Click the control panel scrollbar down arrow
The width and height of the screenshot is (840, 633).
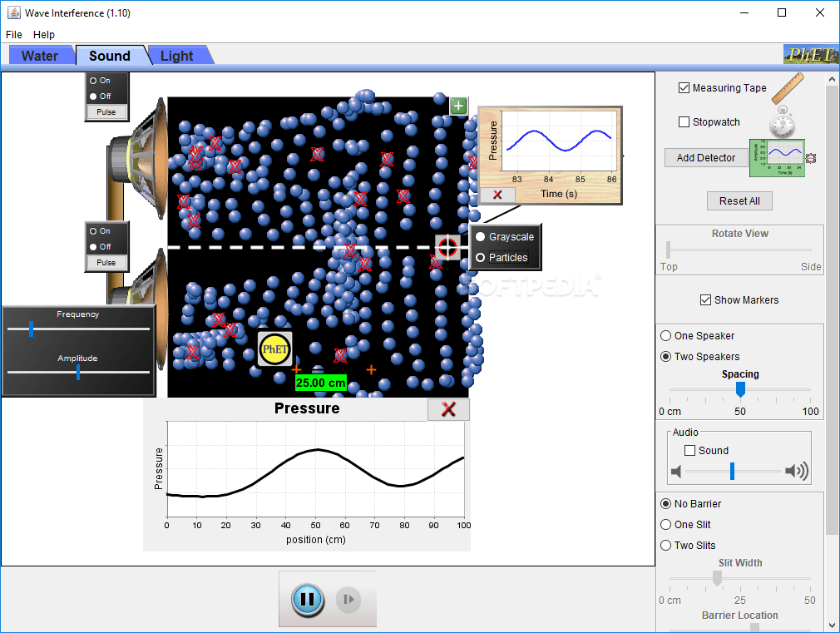[x=832, y=626]
